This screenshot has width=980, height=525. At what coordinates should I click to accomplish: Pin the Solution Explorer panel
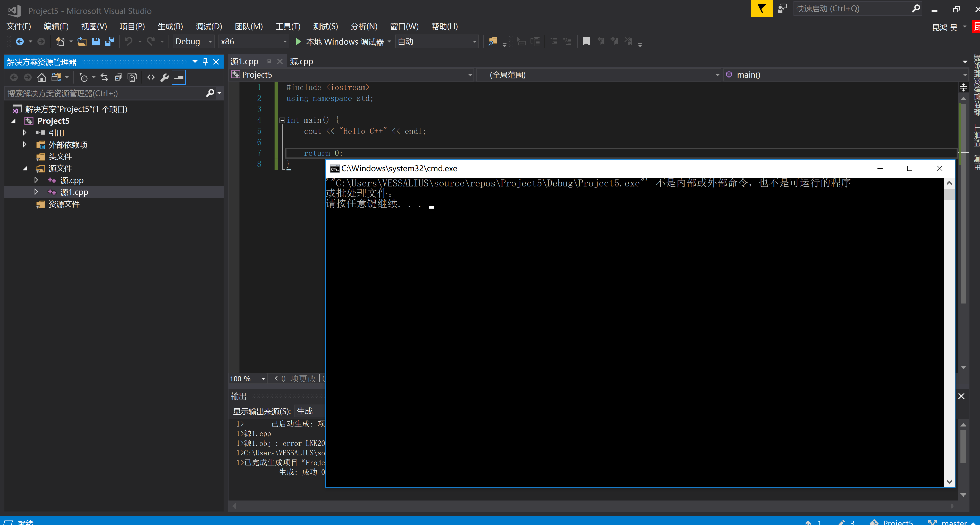205,62
